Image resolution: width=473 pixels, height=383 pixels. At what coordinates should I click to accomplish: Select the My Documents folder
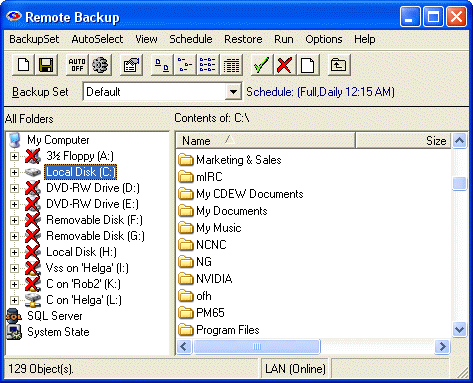pyautogui.click(x=223, y=211)
